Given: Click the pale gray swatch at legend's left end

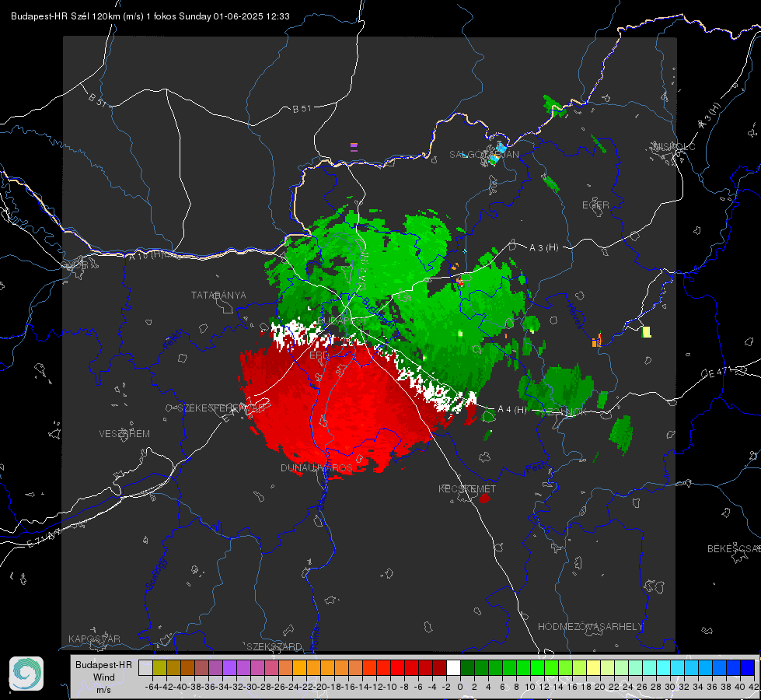Looking at the screenshot, I should (145, 667).
